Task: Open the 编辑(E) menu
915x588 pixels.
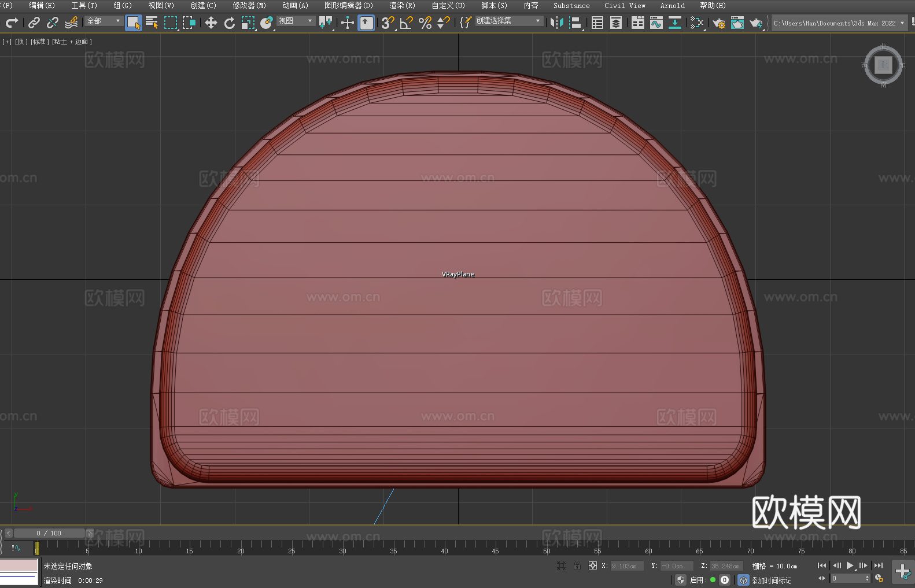Action: tap(42, 5)
